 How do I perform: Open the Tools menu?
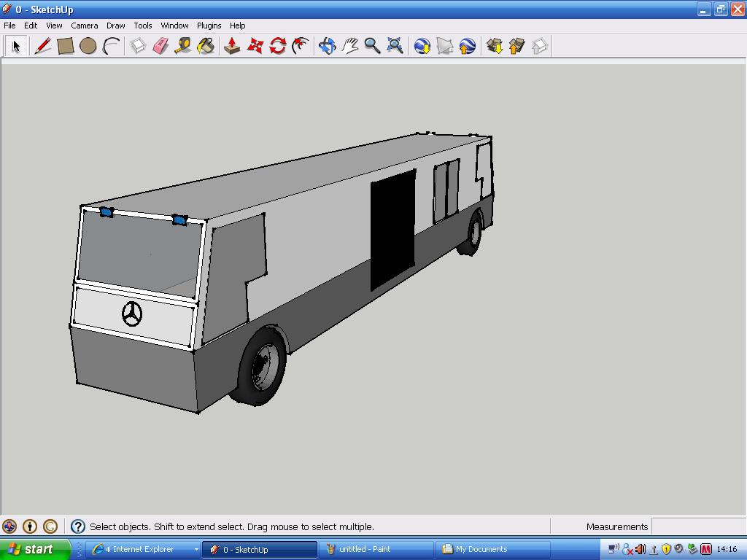tap(142, 26)
